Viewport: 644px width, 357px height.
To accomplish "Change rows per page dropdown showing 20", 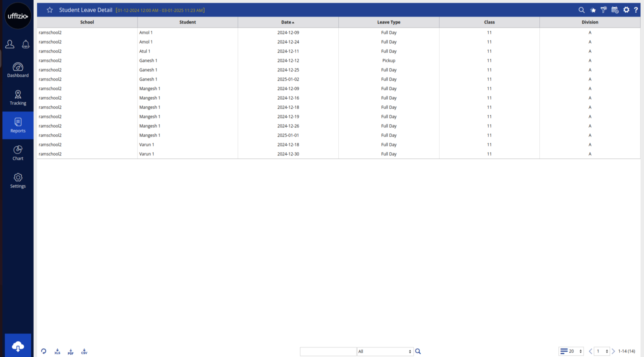I will point(571,351).
